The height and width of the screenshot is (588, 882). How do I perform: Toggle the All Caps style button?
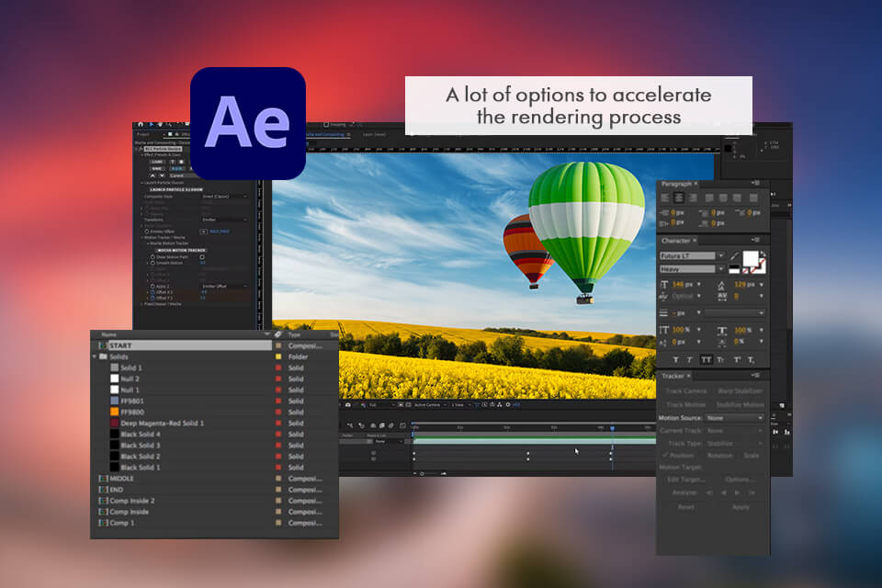(x=706, y=359)
